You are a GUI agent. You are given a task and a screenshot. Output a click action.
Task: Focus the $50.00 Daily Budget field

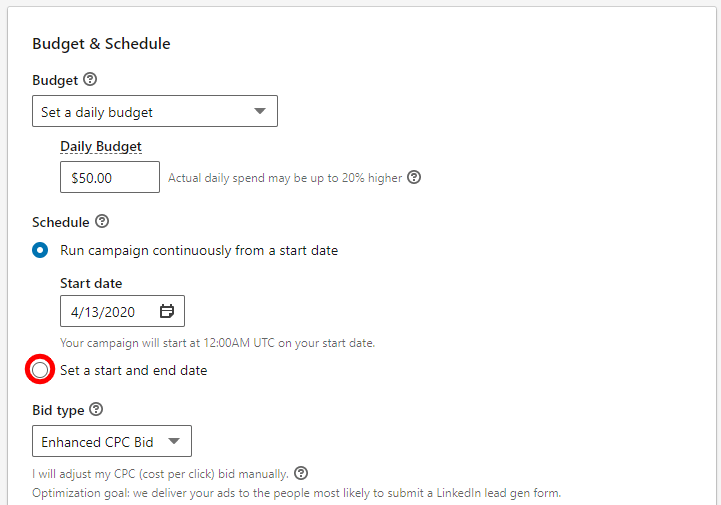point(110,177)
